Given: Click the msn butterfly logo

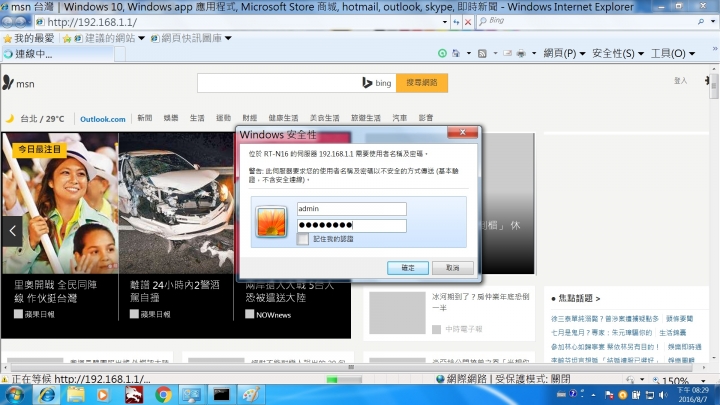Looking at the screenshot, I should click(8, 83).
